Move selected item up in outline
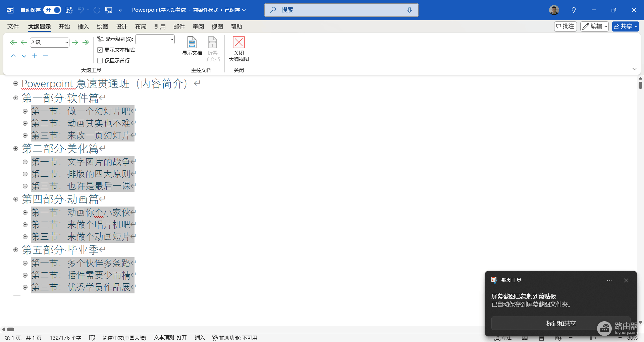644x342 pixels. 13,56
